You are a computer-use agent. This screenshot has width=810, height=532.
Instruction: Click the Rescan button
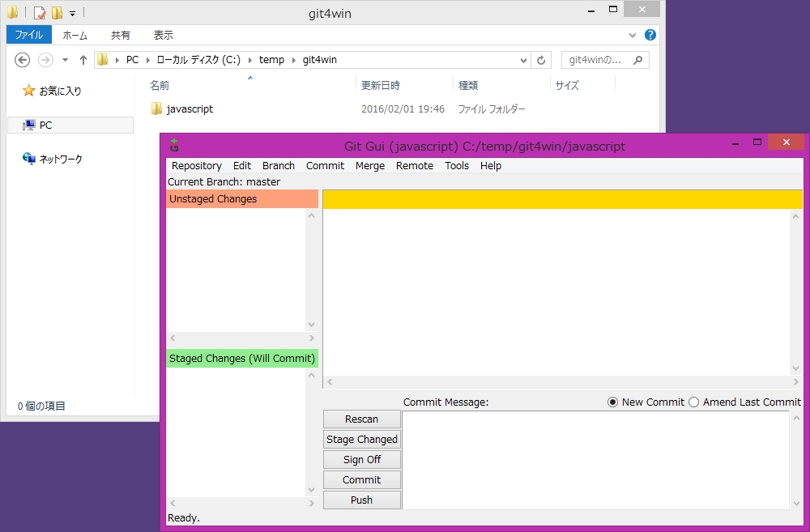[361, 419]
